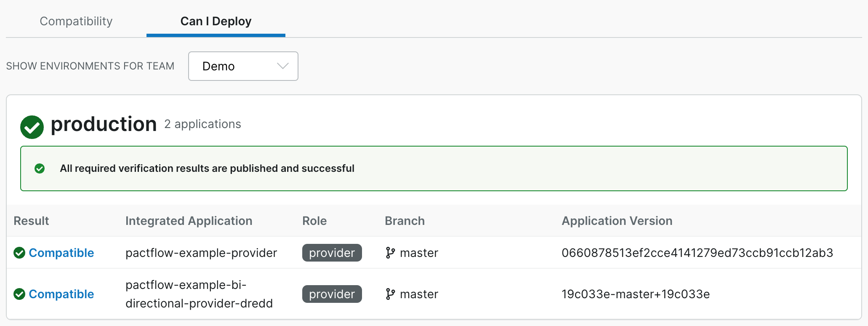Click the Branch column header
The height and width of the screenshot is (326, 868).
click(405, 221)
